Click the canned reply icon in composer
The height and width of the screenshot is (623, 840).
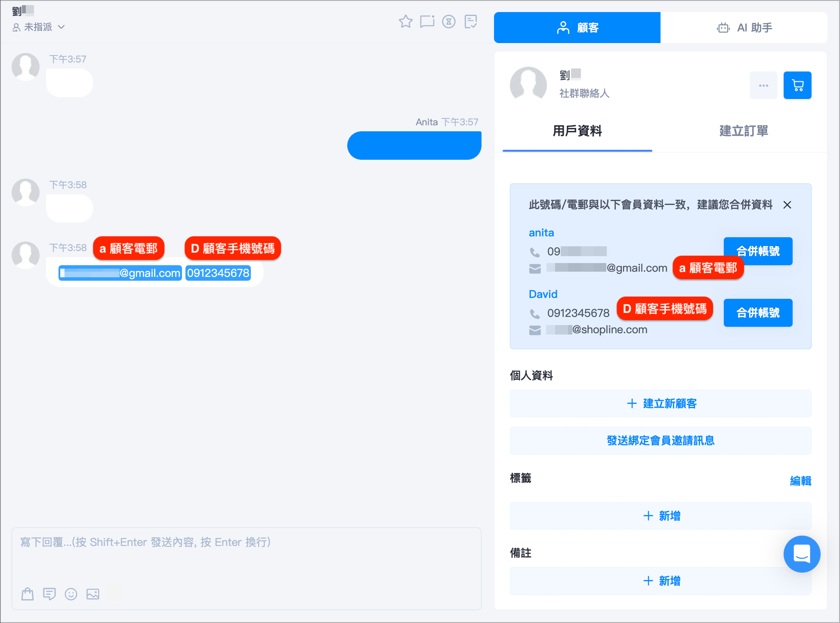49,594
